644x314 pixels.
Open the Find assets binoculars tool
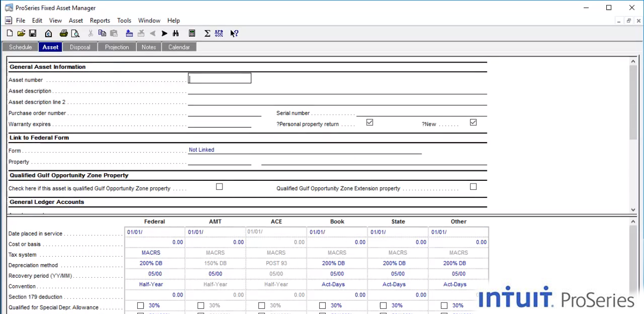click(x=175, y=33)
